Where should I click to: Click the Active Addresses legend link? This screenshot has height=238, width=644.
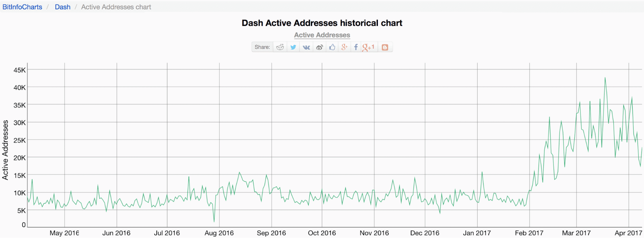(322, 35)
